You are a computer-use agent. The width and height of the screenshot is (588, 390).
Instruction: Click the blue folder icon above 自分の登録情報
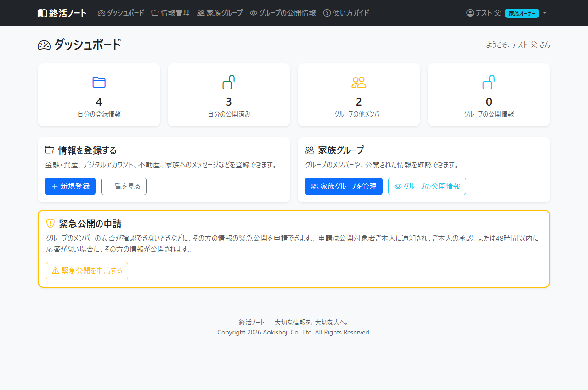[x=99, y=82]
